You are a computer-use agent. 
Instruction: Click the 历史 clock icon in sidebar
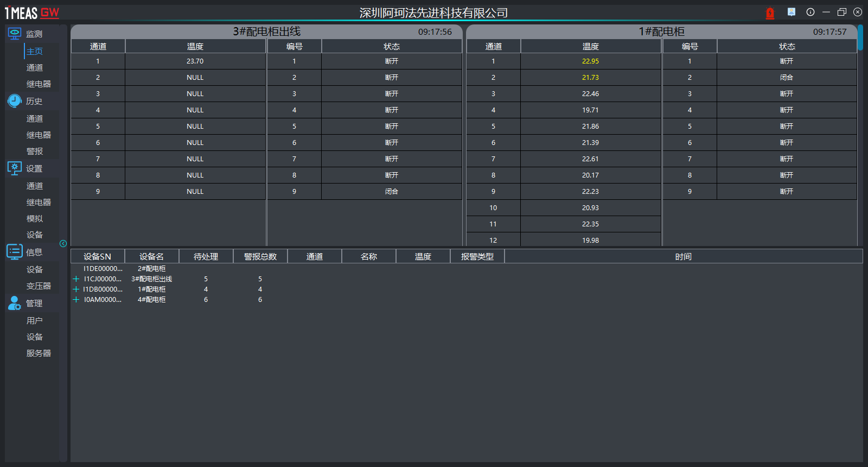pos(15,101)
